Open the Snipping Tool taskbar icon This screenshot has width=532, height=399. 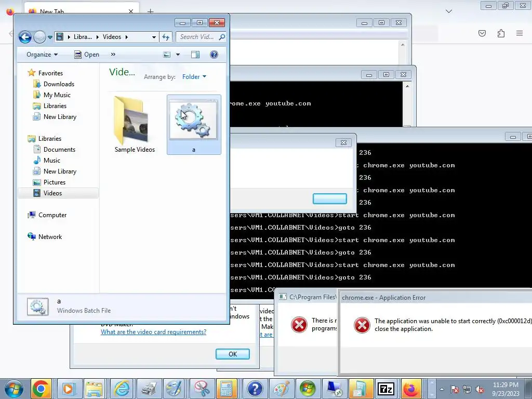tap(202, 389)
